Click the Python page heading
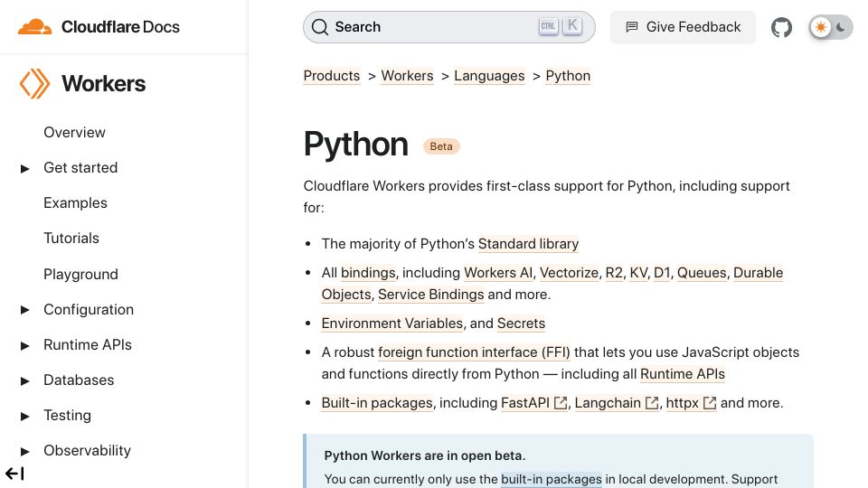 point(356,144)
